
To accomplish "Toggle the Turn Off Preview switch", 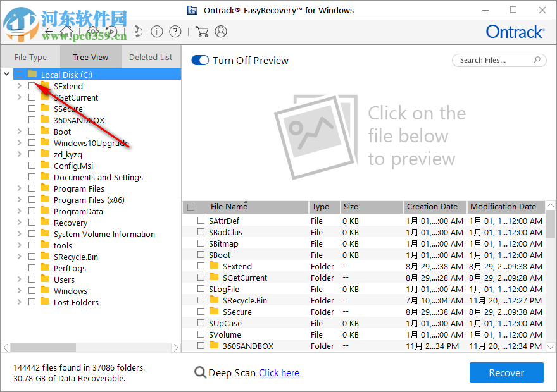I will pos(200,60).
